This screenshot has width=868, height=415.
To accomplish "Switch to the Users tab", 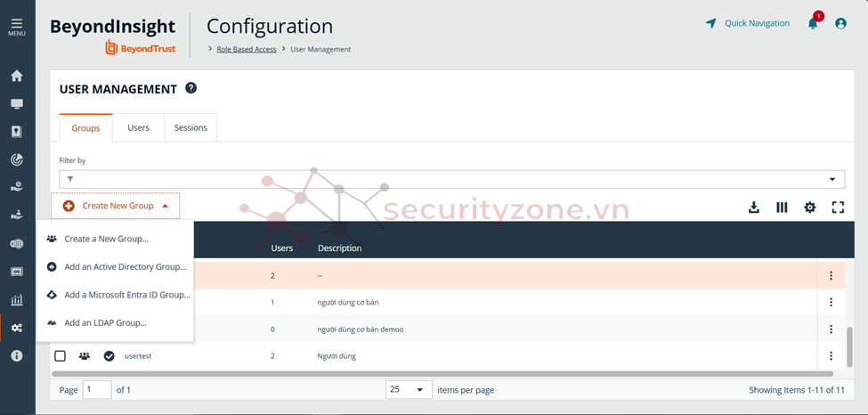I will 138,128.
